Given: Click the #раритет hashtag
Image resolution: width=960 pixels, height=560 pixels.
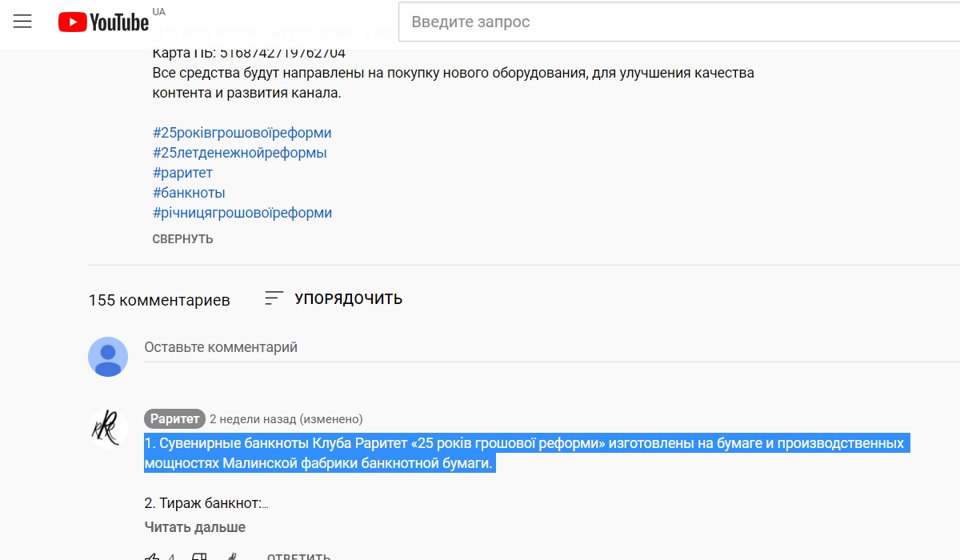Looking at the screenshot, I should 182,173.
